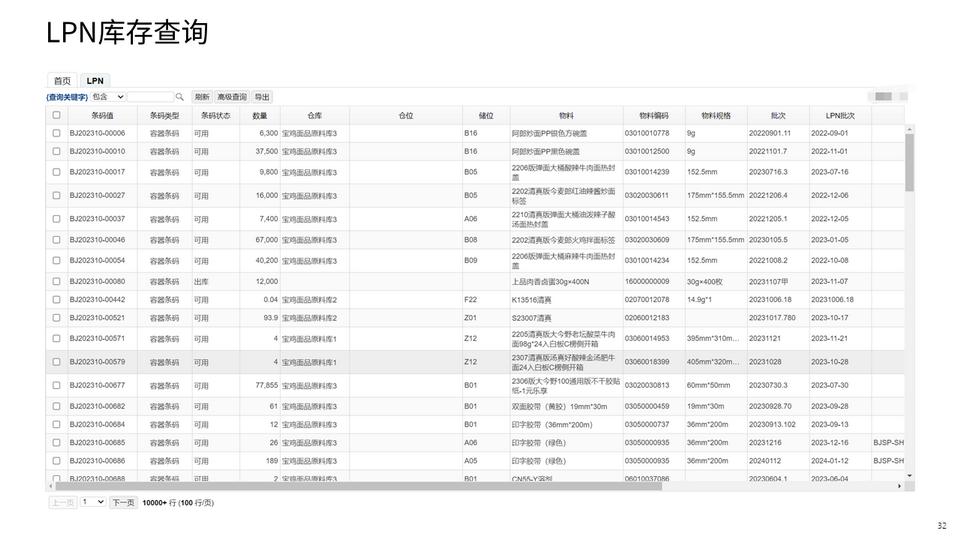
Task: Click the search magnifier icon
Action: click(x=180, y=97)
